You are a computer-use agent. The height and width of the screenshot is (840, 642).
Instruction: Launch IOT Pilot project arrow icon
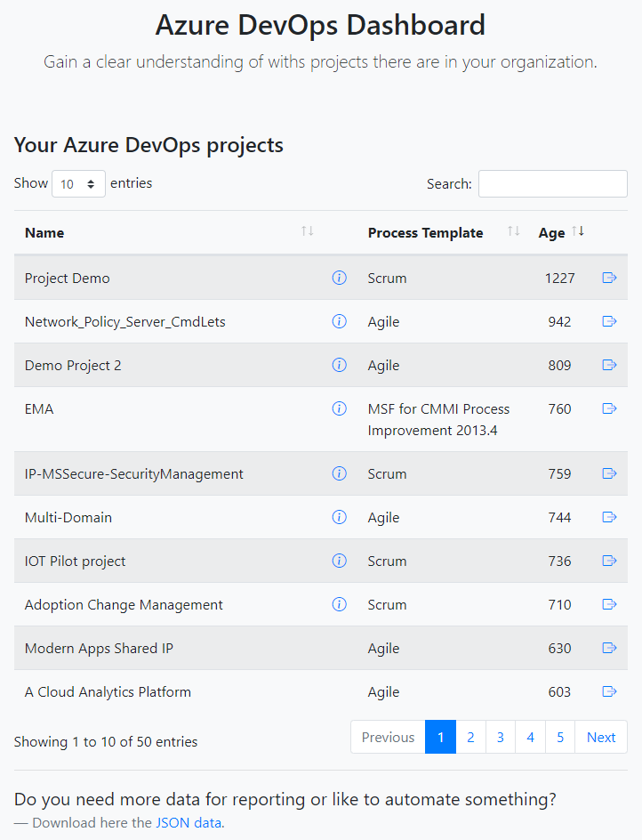(x=609, y=561)
